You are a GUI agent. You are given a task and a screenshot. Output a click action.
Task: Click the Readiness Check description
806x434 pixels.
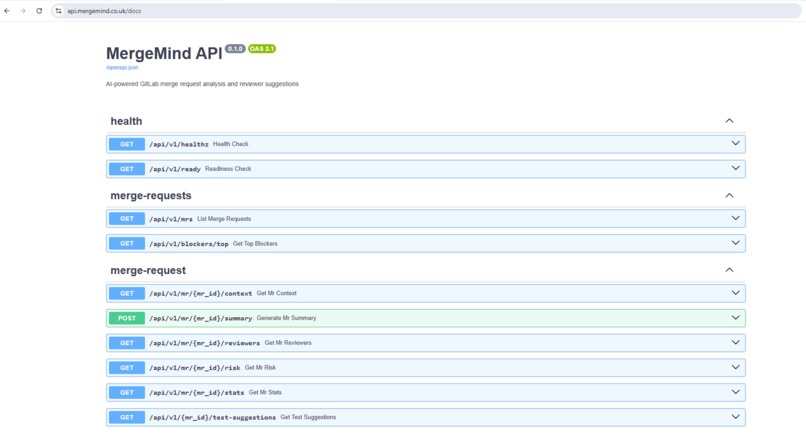click(228, 169)
